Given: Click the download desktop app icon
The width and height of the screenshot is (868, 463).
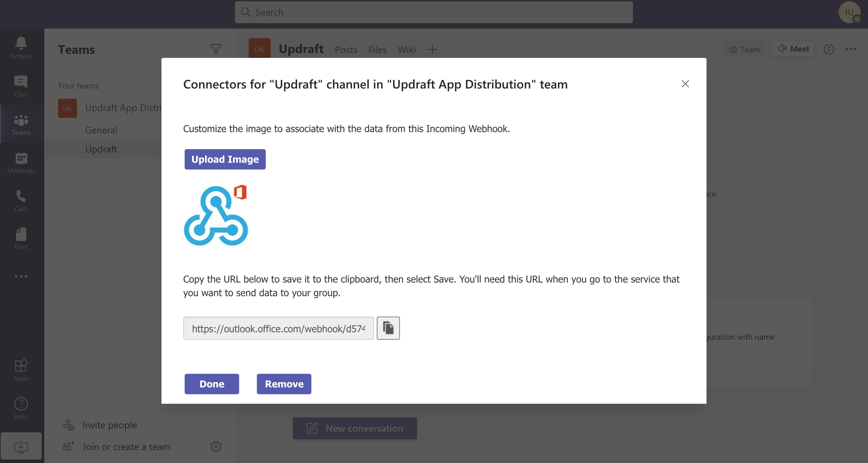Looking at the screenshot, I should pos(21,446).
